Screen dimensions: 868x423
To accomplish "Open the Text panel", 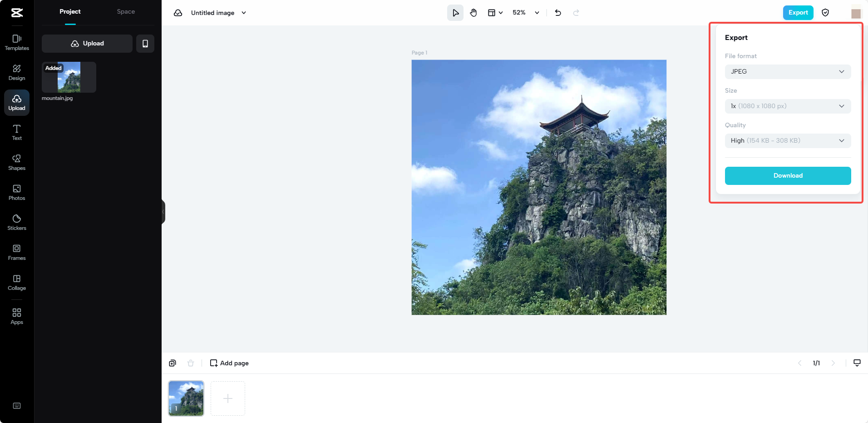I will (x=17, y=132).
